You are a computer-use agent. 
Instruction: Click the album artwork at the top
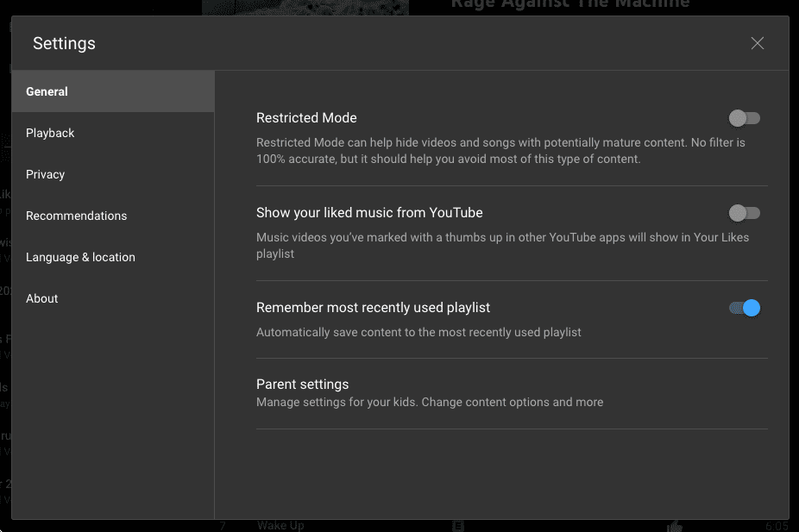click(305, 7)
